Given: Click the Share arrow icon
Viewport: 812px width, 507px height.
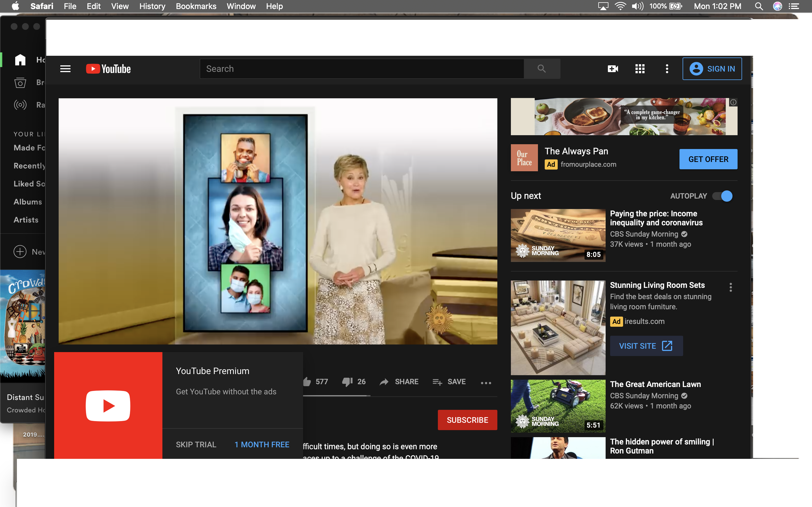Looking at the screenshot, I should (384, 382).
